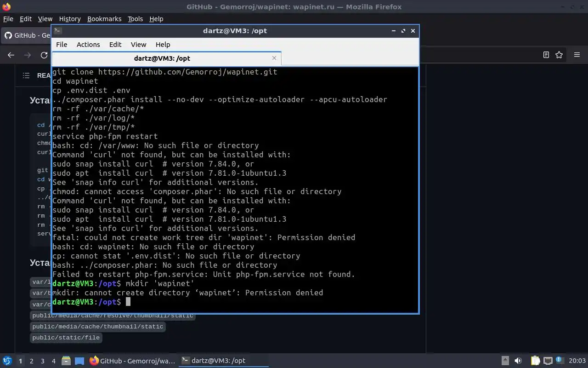Viewport: 588px width, 368px height.
Task: Minimize the terminal window
Action: (x=393, y=31)
